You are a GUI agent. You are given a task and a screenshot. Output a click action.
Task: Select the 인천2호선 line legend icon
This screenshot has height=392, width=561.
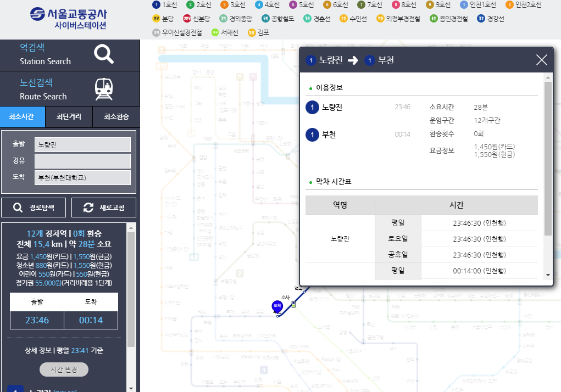click(x=509, y=4)
